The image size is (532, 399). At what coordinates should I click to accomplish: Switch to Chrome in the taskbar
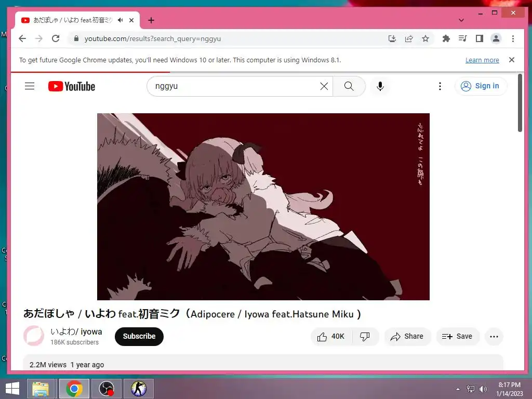[74, 389]
